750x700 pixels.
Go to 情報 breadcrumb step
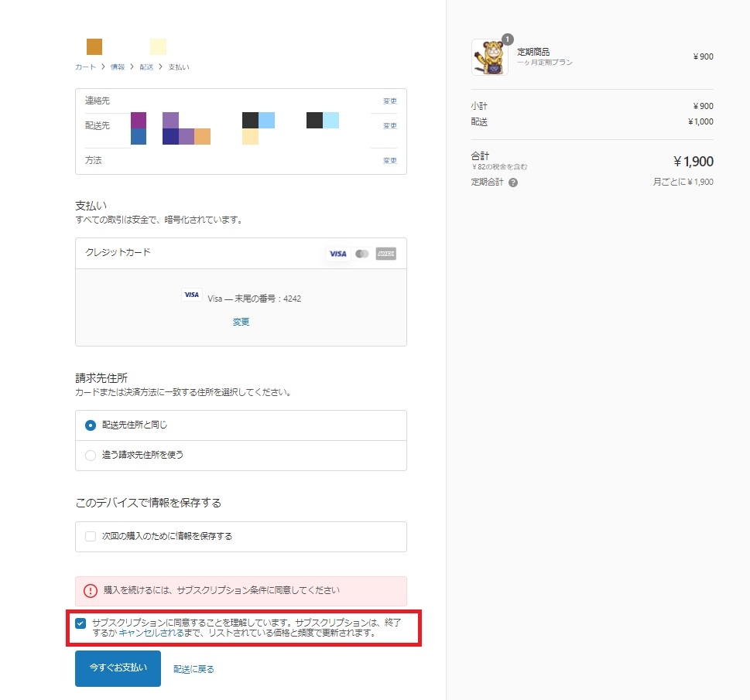(118, 67)
